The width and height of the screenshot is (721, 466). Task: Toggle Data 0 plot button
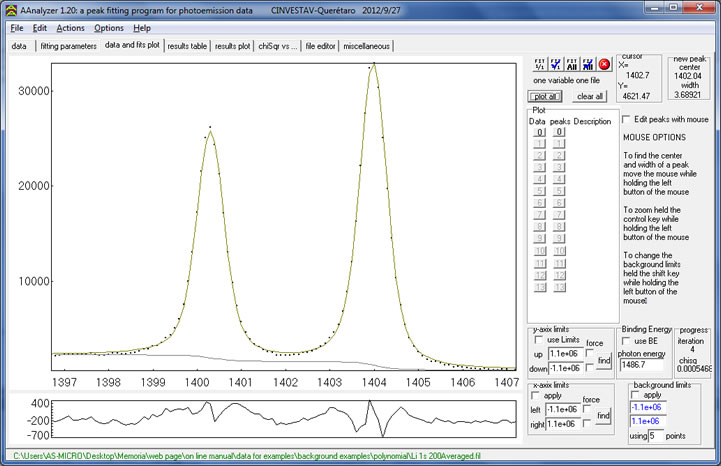pos(538,132)
